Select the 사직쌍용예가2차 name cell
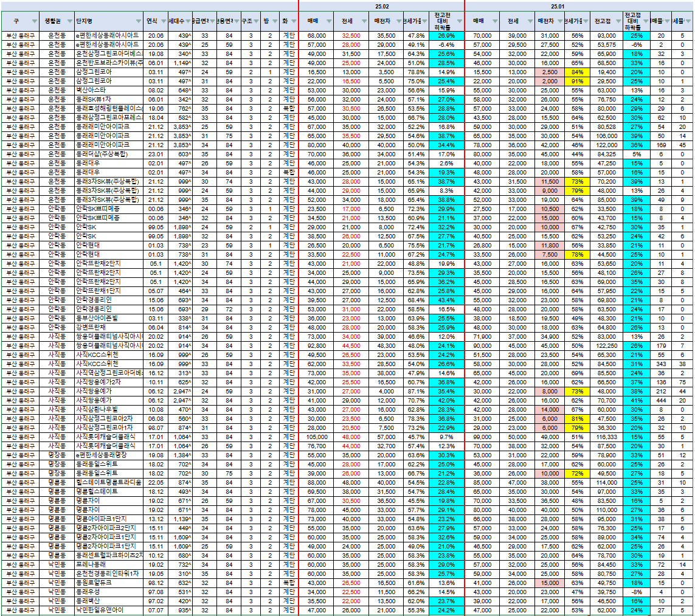Screen dimensions: 695x616 tap(109, 382)
